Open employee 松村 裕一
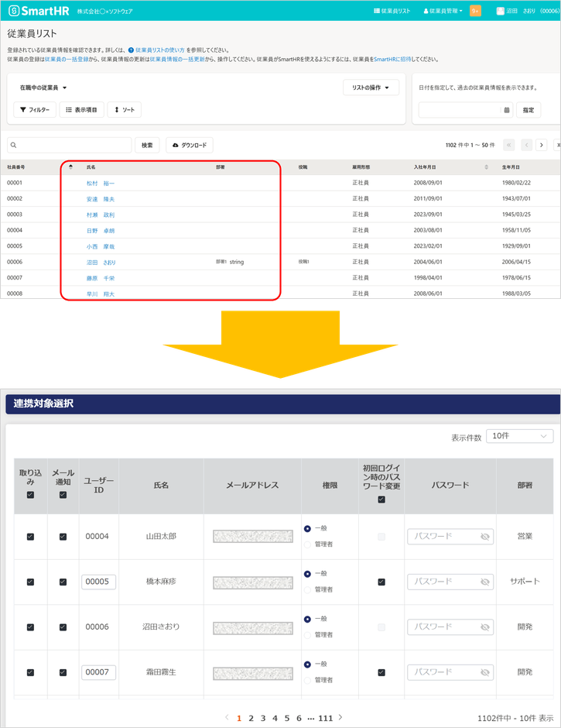 tap(101, 184)
